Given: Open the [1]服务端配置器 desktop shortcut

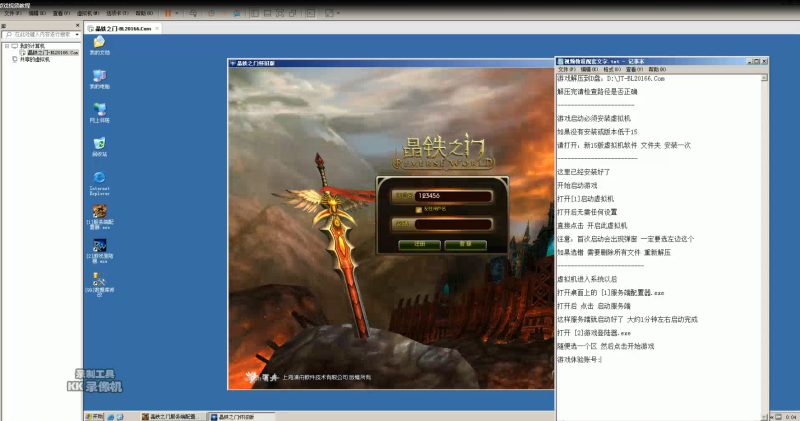Looking at the screenshot, I should 99,217.
